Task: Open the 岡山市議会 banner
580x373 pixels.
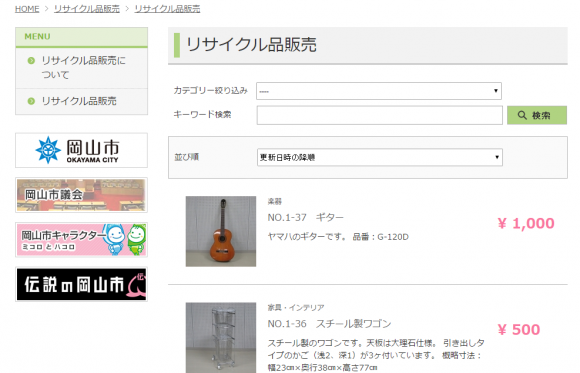Action: click(81, 195)
